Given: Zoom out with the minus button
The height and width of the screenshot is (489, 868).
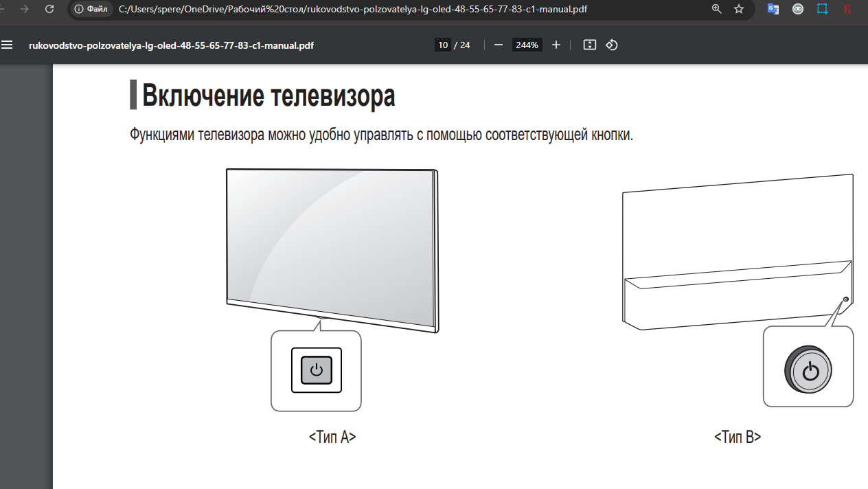Looking at the screenshot, I should [x=499, y=45].
